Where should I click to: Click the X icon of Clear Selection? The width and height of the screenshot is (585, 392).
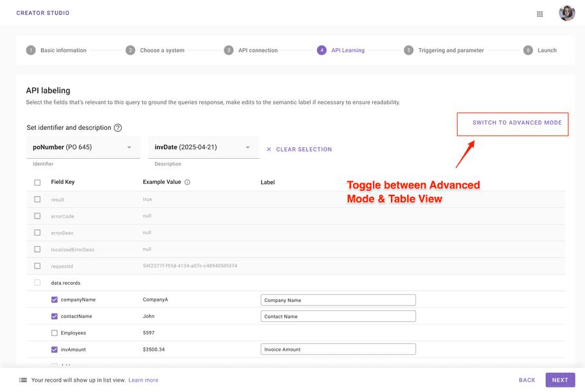coord(269,149)
